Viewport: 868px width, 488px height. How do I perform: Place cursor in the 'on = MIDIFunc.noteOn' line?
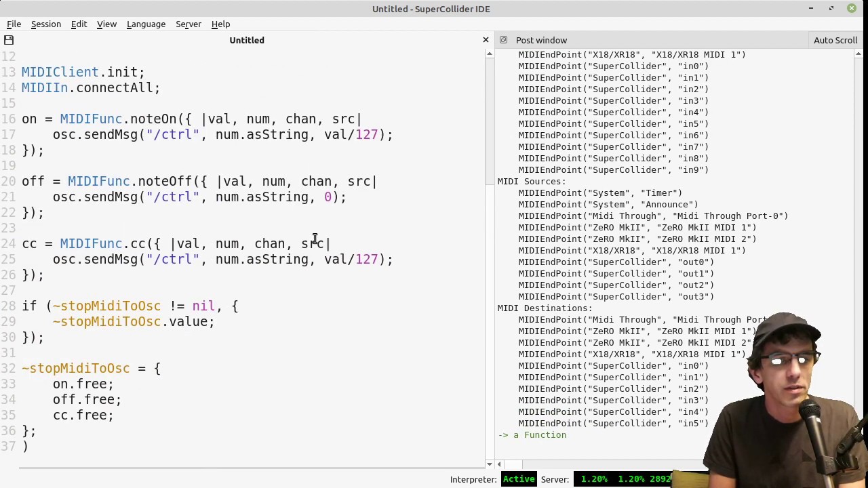(x=192, y=119)
